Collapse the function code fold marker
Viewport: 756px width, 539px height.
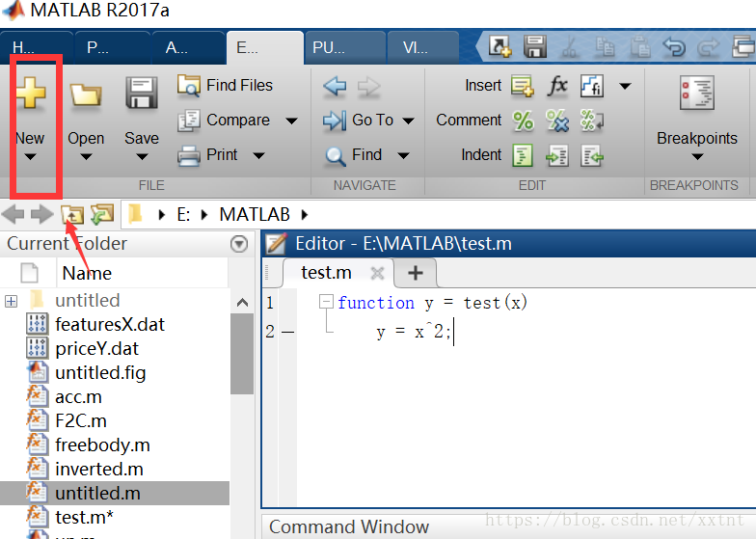point(326,303)
